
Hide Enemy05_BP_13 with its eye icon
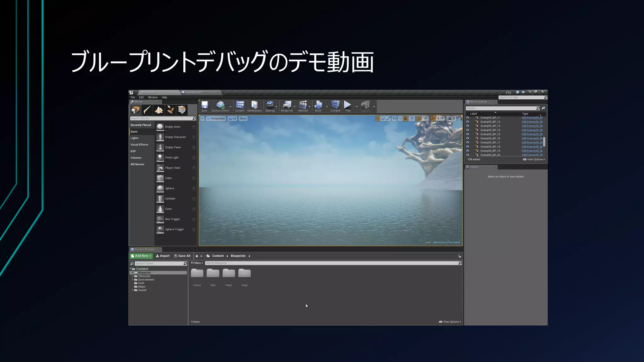pos(468,126)
